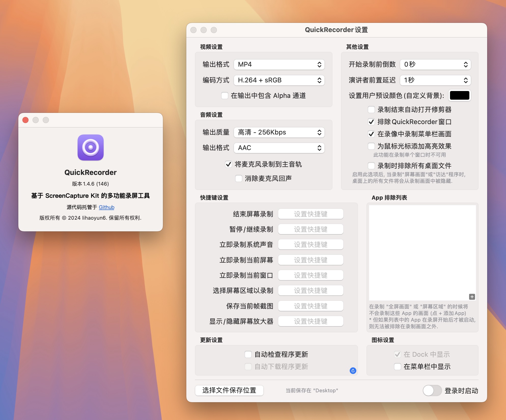This screenshot has height=420, width=506.
Task: Enable 为鼠标光标添加高亮效果 checkbox
Action: [370, 146]
